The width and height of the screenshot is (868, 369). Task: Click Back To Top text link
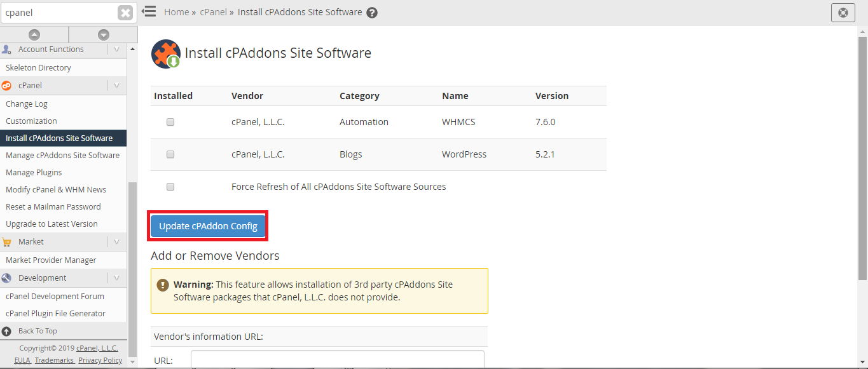click(38, 331)
